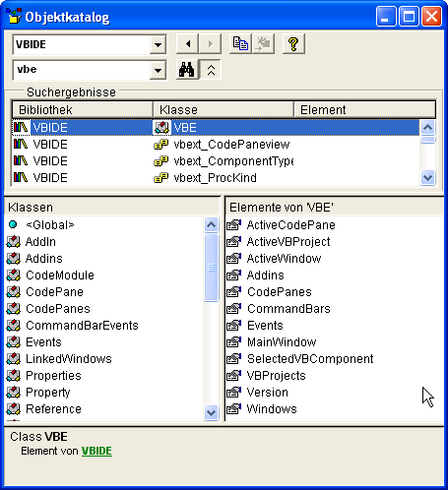Screen dimensions: 448x490
Task: Click the search results scroll up arrow
Action: pyautogui.click(x=427, y=127)
